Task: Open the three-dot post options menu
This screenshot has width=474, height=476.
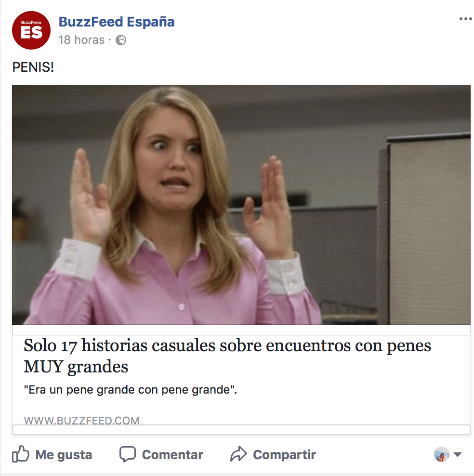Action: pos(465,19)
